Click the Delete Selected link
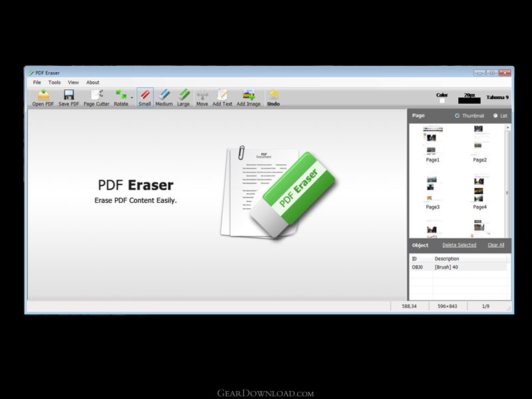Viewport: 532px width, 399px height. (459, 245)
